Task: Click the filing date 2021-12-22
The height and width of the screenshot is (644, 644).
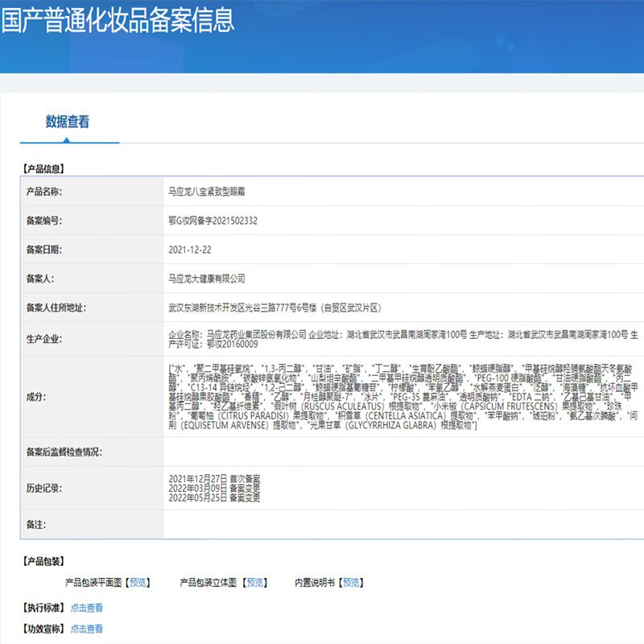Action: 190,250
